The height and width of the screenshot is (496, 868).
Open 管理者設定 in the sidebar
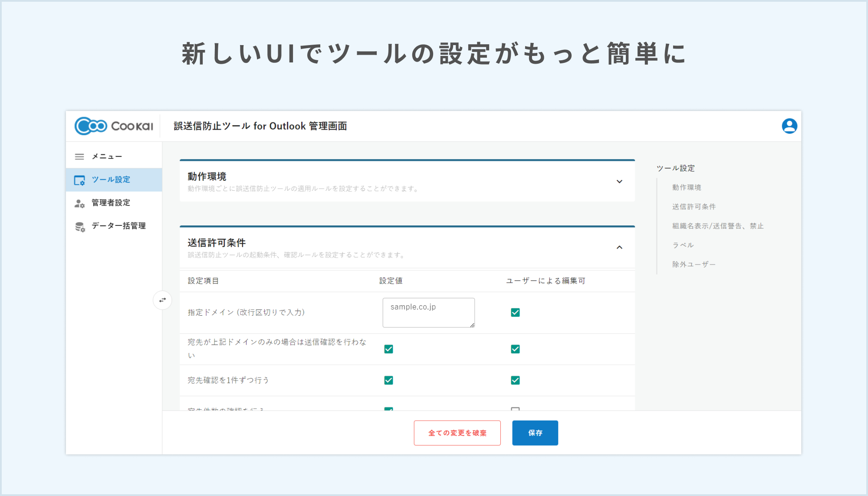click(114, 203)
